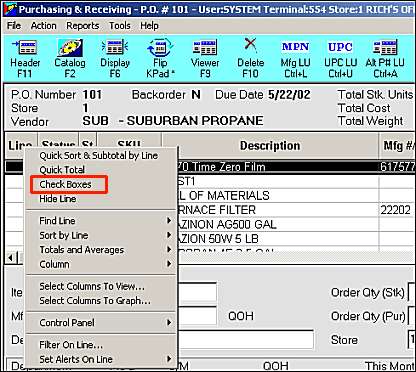416x372 pixels.
Task: Select the application icon in title bar
Action: 9,9
